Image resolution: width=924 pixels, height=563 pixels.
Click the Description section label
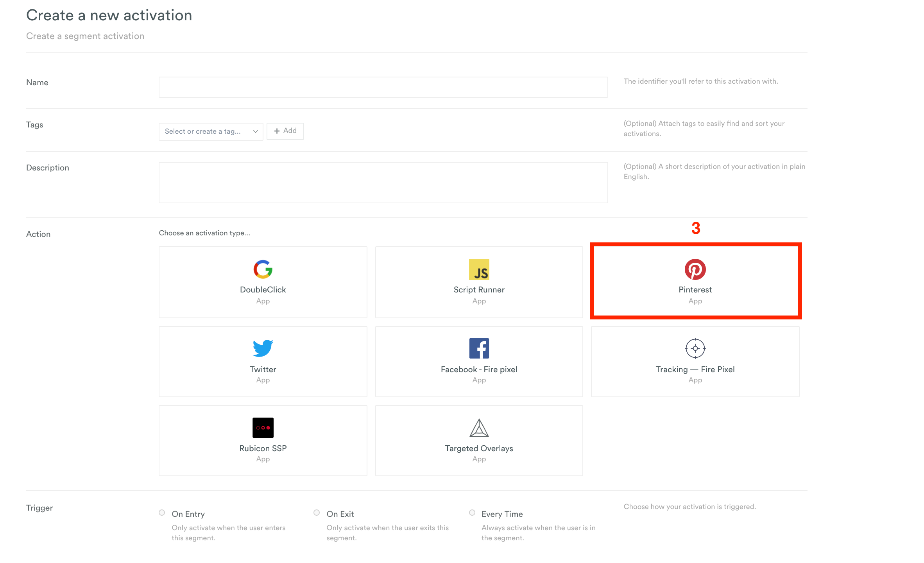(48, 168)
